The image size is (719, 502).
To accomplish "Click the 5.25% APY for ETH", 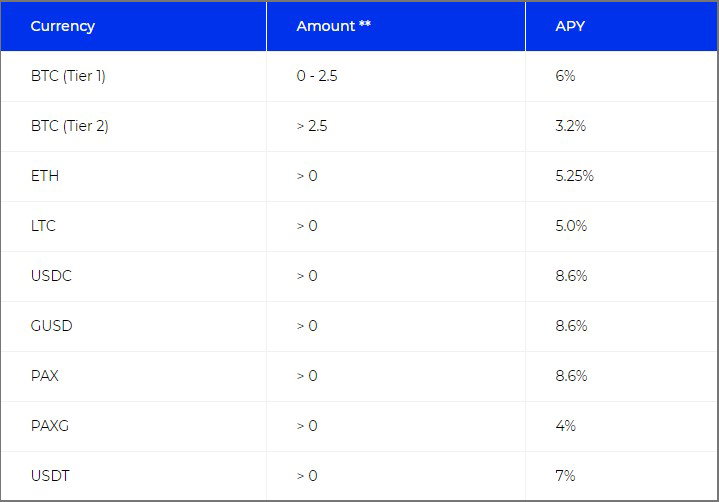I will click(x=574, y=176).
